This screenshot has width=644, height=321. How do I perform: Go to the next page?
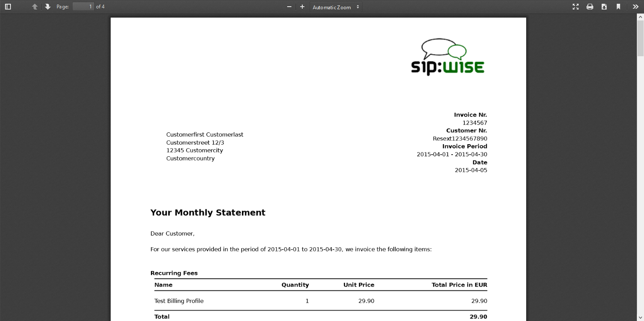(47, 7)
